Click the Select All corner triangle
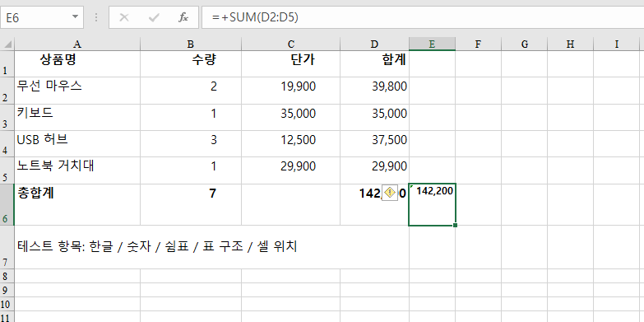 (7, 44)
